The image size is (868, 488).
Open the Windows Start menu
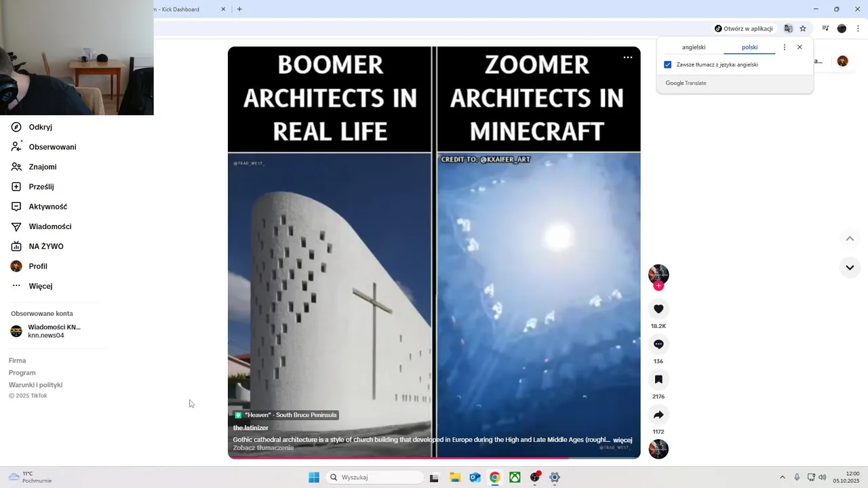click(314, 477)
